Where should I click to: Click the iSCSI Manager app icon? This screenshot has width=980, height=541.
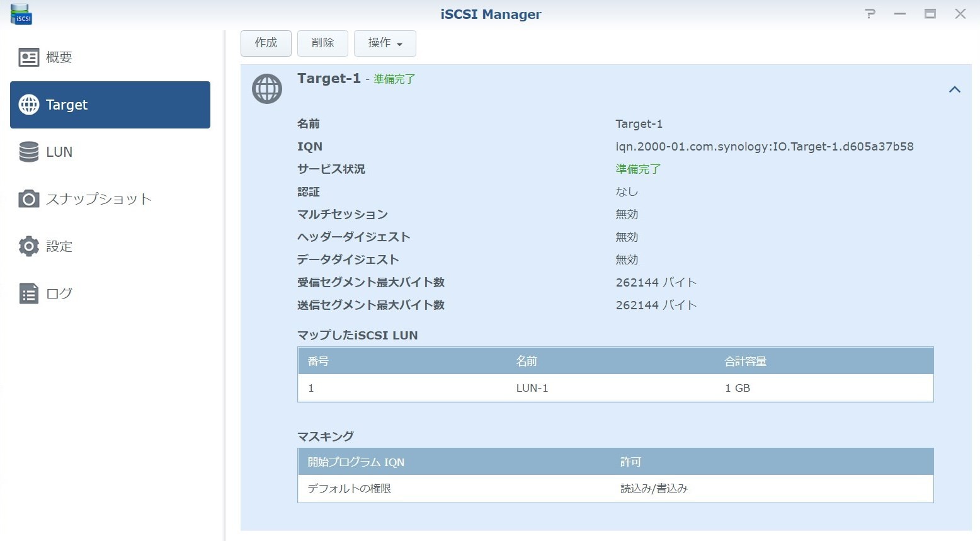(x=21, y=14)
